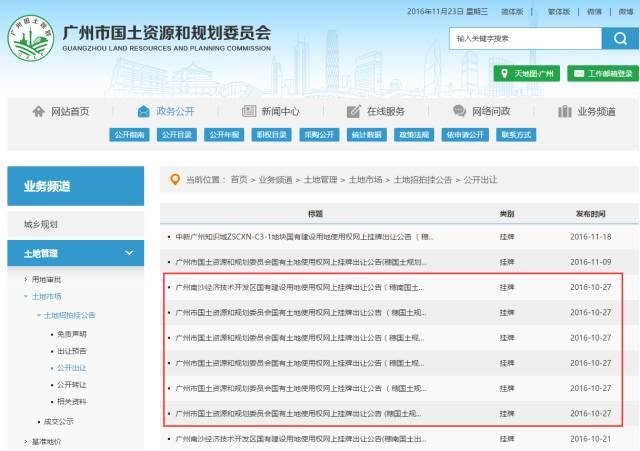Viewport: 640px width, 451px height.
Task: Select 城乡规划 in the sidebar
Action: (x=40, y=224)
